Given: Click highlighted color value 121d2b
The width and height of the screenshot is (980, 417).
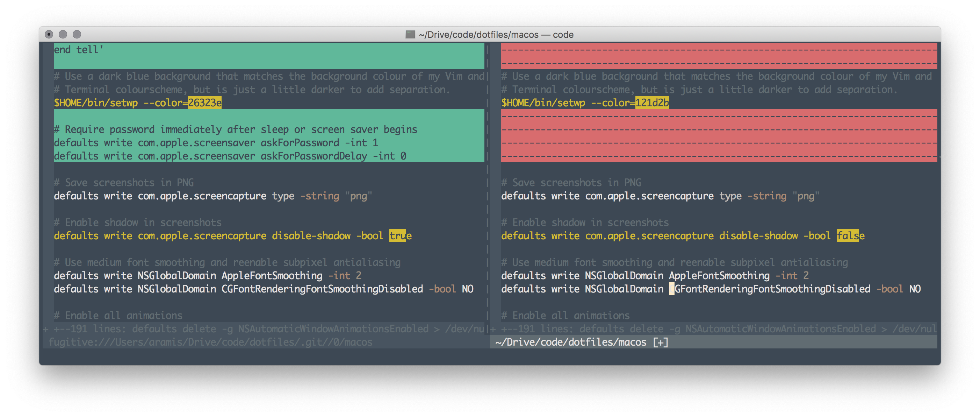Looking at the screenshot, I should coord(652,103).
